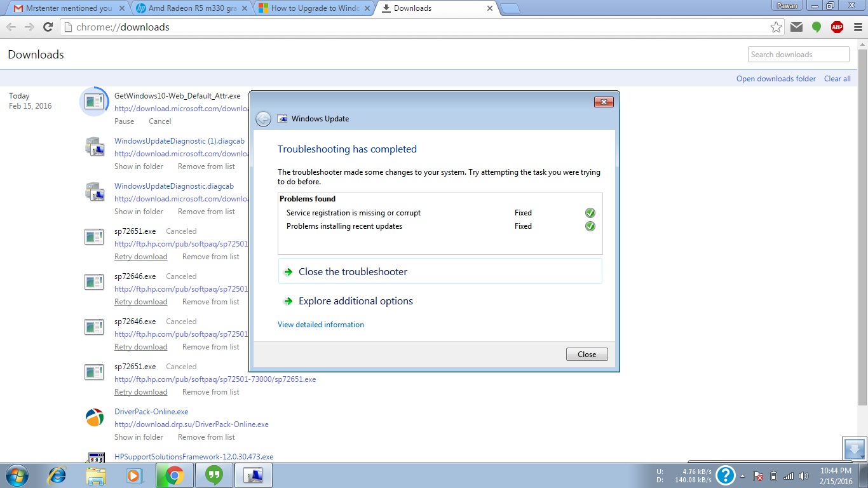Screen dimensions: 868x488
Task: Open Windows Explorer from the taskbar
Action: coord(96,475)
